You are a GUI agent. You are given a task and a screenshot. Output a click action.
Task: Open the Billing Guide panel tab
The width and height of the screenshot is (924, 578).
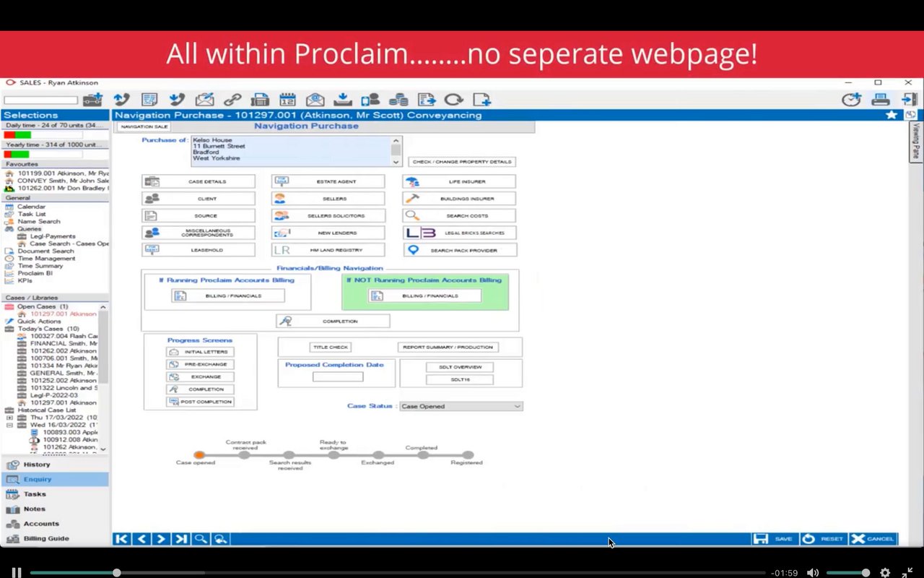tap(55, 538)
